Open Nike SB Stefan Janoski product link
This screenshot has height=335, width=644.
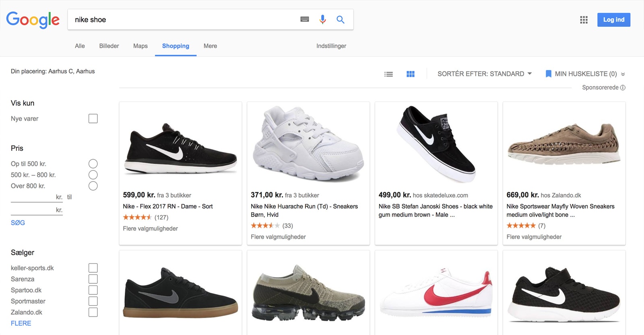tap(436, 210)
